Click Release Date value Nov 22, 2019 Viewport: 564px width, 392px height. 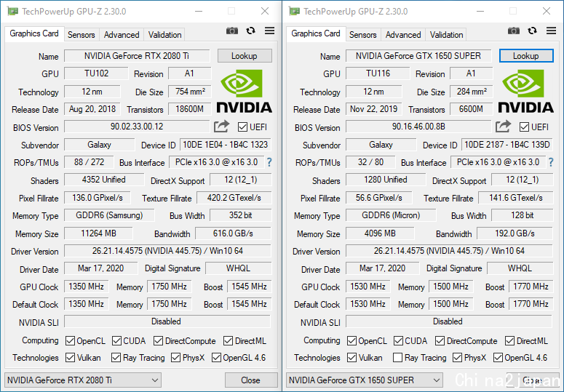click(374, 109)
